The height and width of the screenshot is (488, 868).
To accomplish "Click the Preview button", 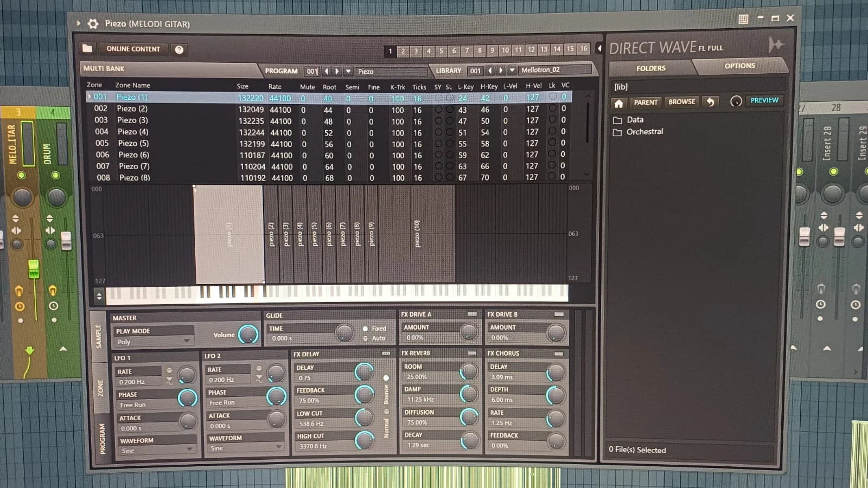I will pos(764,100).
